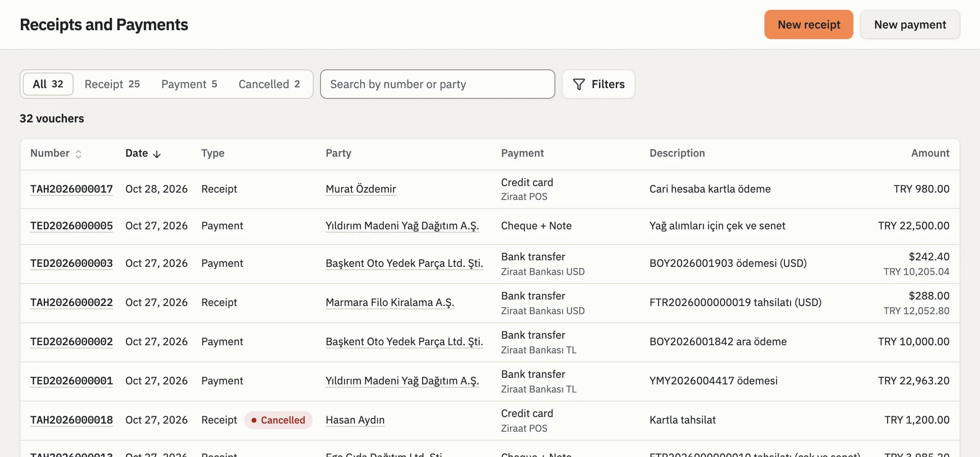Click description 'YMY2026004417 ödemesi'
Viewport: 980px width, 457px height.
[x=713, y=381]
